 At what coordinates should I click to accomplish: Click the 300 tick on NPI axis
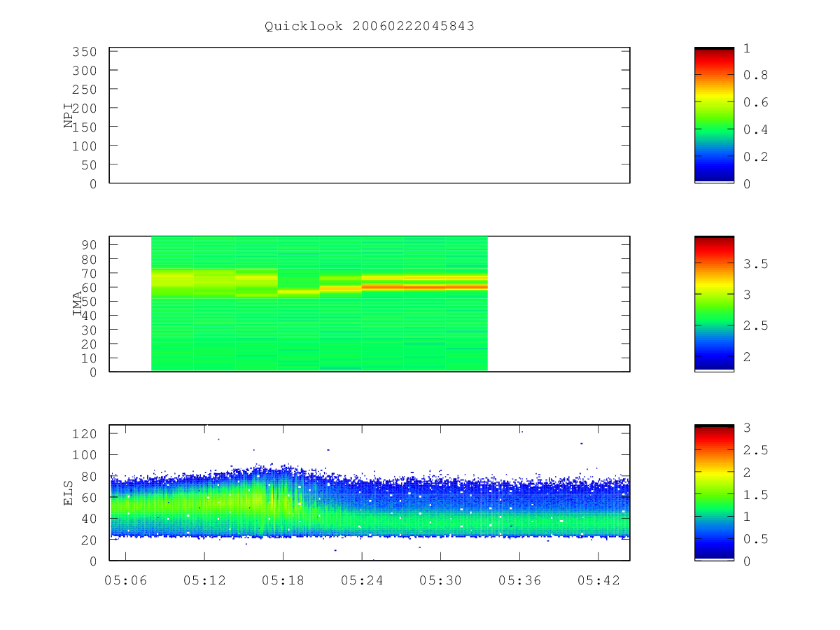click(83, 71)
